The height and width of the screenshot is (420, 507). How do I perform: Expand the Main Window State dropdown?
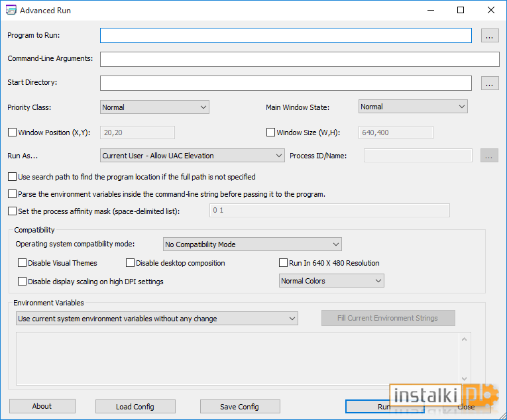click(413, 107)
